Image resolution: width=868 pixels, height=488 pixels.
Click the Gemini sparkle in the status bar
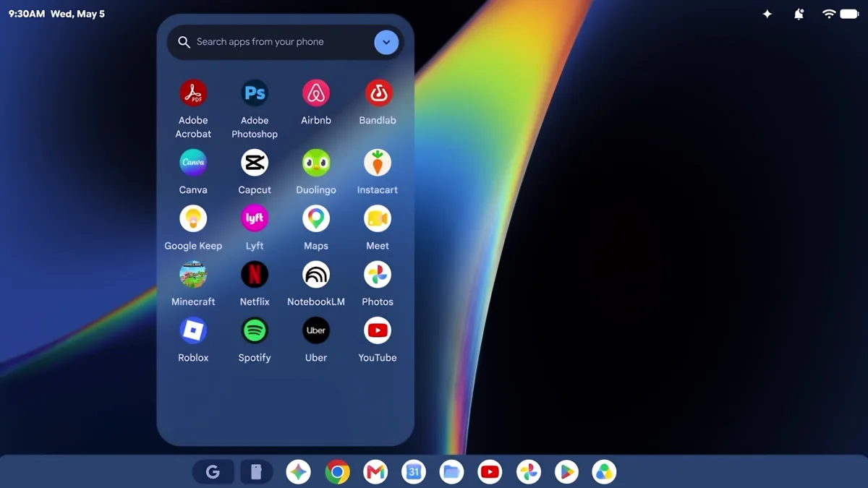click(767, 14)
